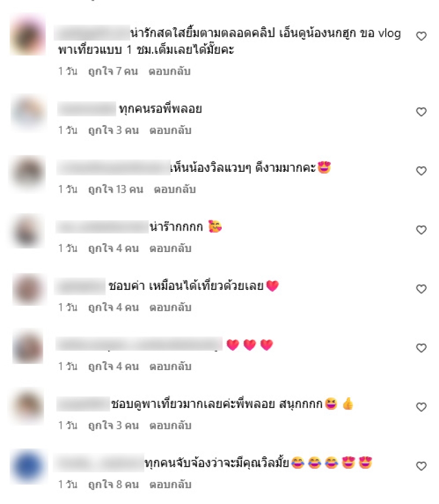The image size is (439, 504).
Task: Reply to 'ทุกคนรอพี่พลอย' comment
Action: 170,131
